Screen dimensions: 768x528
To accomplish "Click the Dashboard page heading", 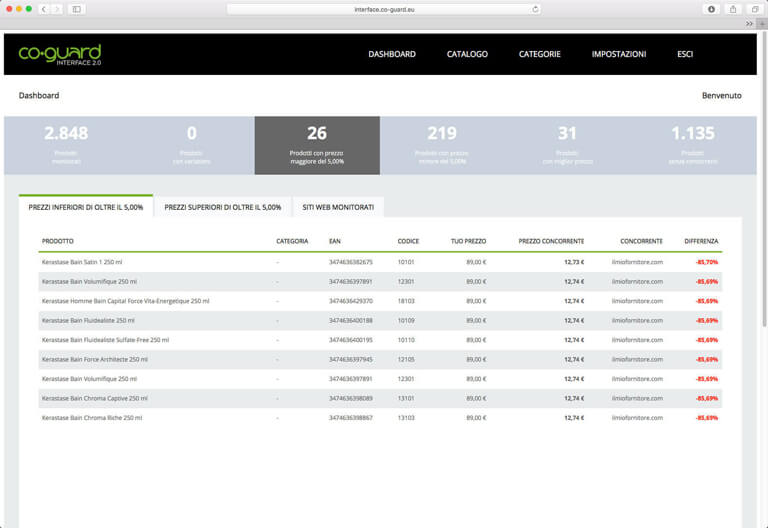I will coord(39,96).
